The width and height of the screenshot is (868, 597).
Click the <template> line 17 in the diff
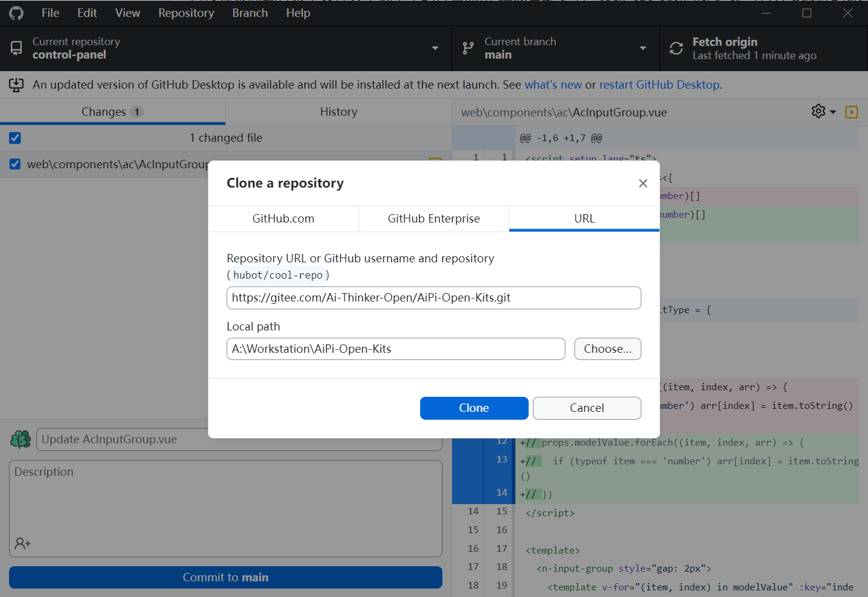(x=553, y=551)
